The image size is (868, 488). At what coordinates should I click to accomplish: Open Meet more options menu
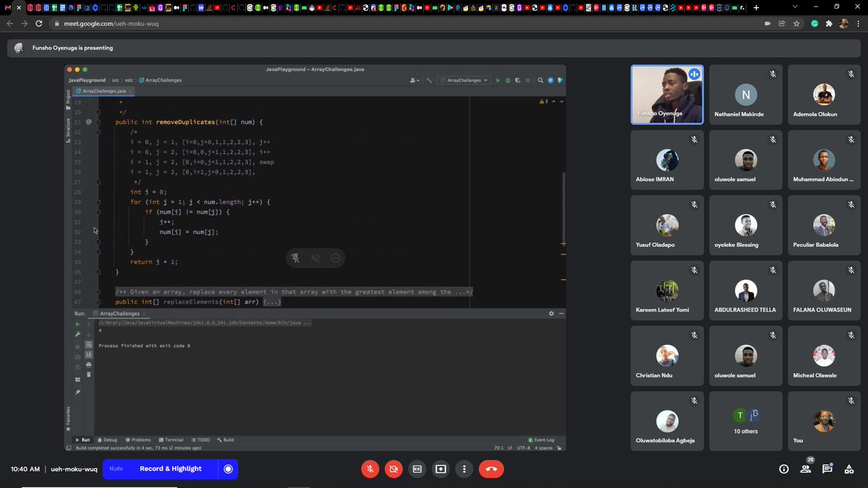click(x=464, y=468)
